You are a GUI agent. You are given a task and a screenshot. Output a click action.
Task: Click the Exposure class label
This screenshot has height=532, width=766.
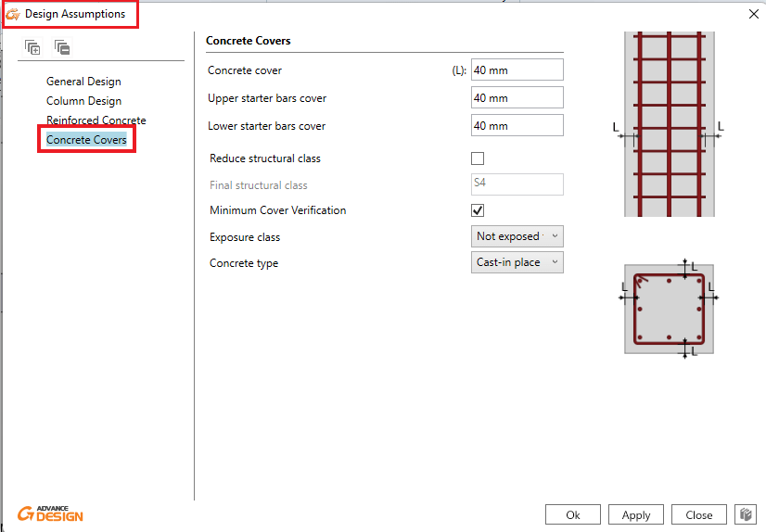(x=245, y=237)
